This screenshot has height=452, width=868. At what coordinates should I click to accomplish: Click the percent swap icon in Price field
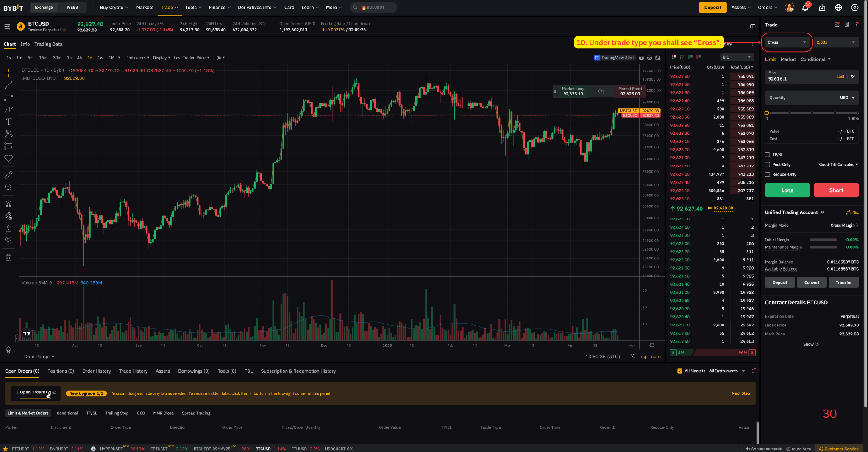pyautogui.click(x=853, y=77)
